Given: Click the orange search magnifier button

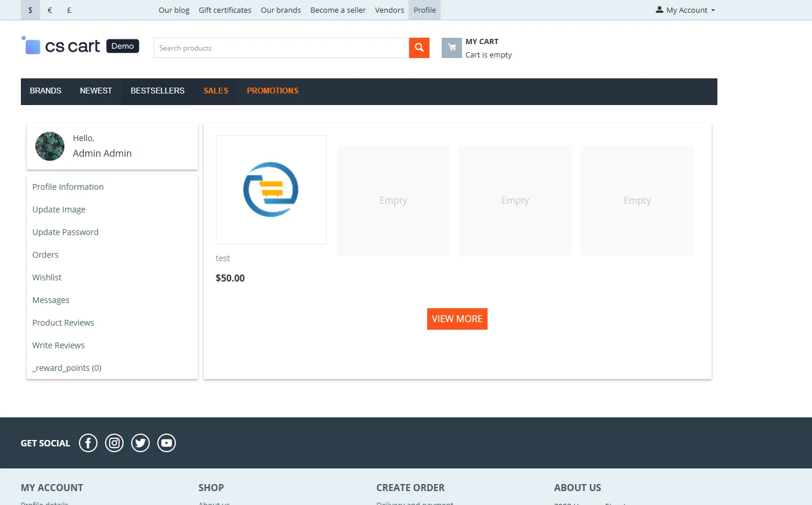Looking at the screenshot, I should coord(419,48).
